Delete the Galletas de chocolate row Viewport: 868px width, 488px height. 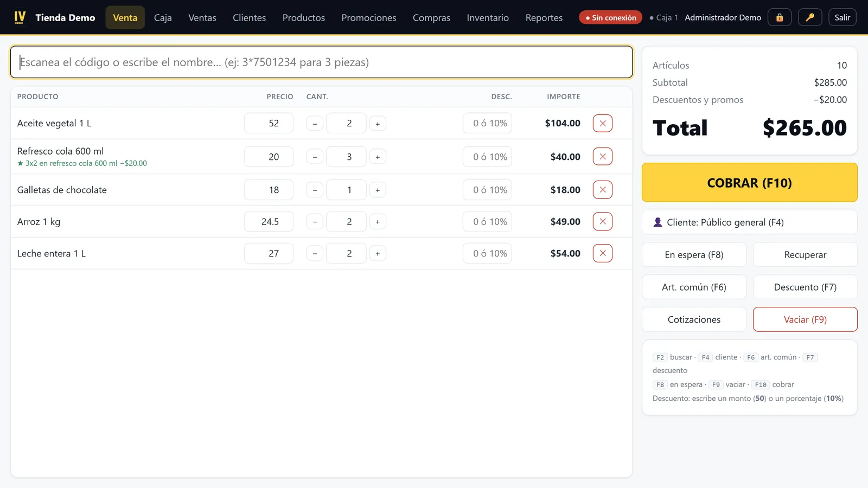click(x=603, y=190)
